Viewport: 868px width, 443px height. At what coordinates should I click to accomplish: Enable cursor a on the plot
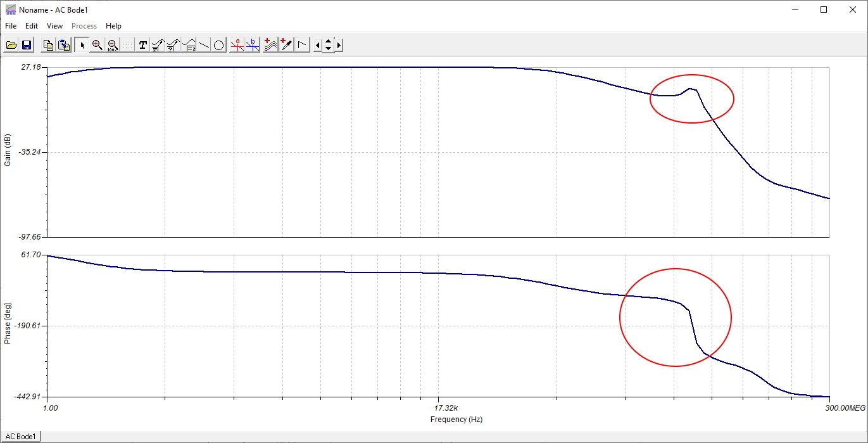tap(237, 45)
